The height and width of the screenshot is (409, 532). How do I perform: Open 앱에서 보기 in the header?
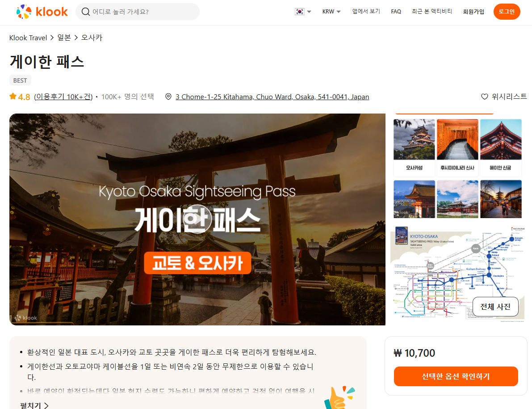[366, 11]
